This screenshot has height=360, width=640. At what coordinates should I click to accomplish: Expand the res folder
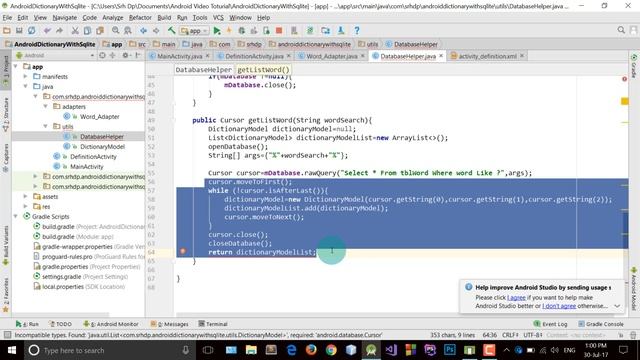pos(25,206)
